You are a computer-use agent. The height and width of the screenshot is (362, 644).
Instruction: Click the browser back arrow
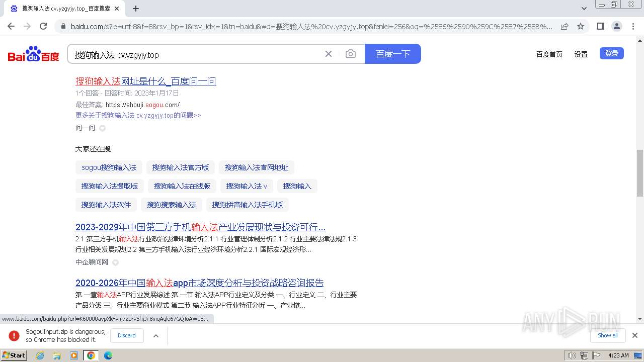(x=11, y=26)
